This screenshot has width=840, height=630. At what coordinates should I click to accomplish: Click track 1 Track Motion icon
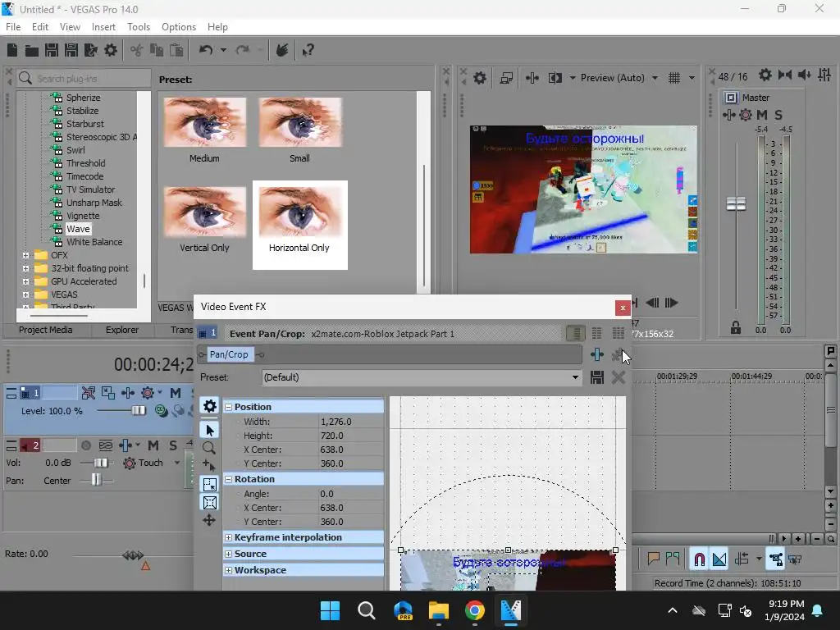108,393
